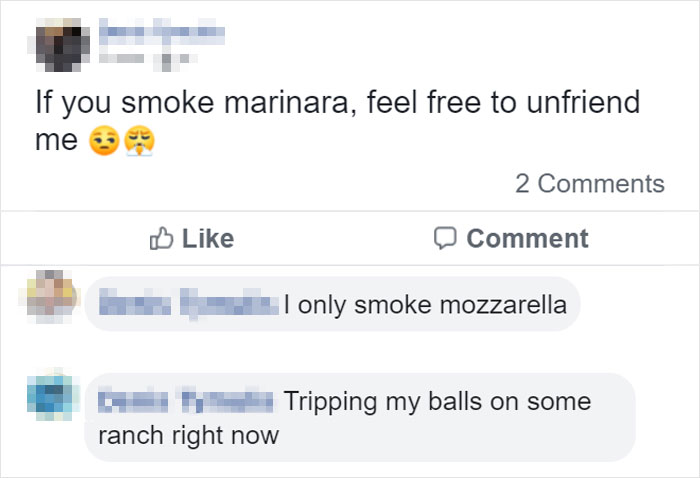Image resolution: width=700 pixels, height=478 pixels.
Task: Click the word "marinara" in the post
Action: coord(286,103)
